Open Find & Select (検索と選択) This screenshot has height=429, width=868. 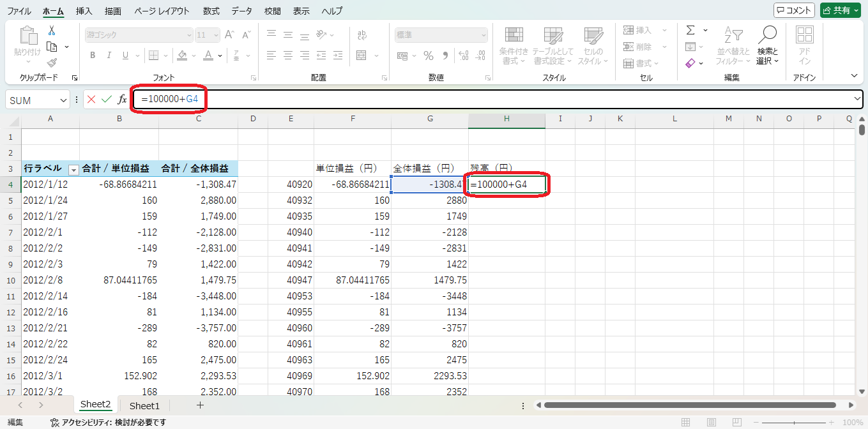click(x=768, y=45)
